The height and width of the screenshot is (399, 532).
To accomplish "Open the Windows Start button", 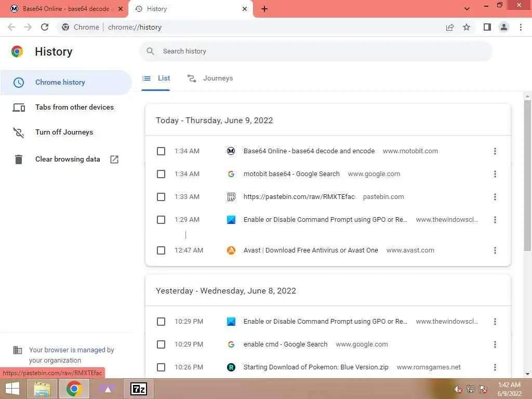I will click(12, 389).
